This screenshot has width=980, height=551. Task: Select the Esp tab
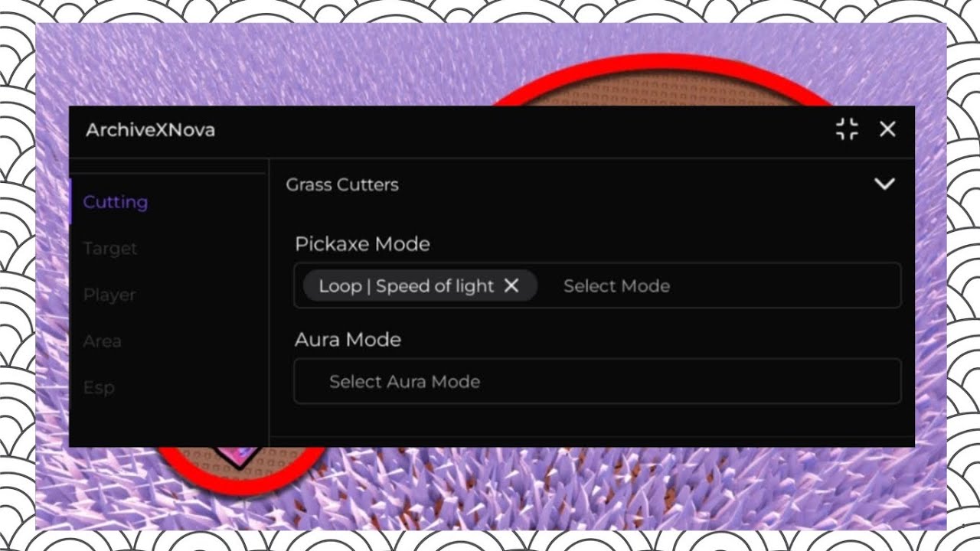pos(99,387)
